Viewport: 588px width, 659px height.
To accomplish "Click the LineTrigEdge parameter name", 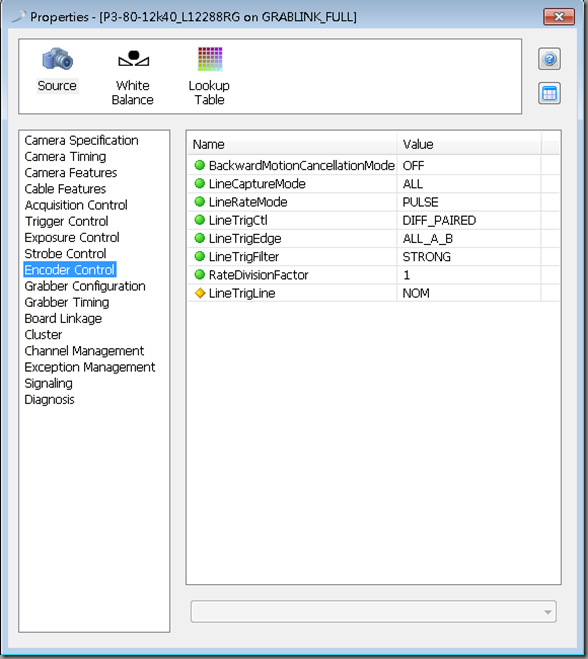I will coord(245,238).
